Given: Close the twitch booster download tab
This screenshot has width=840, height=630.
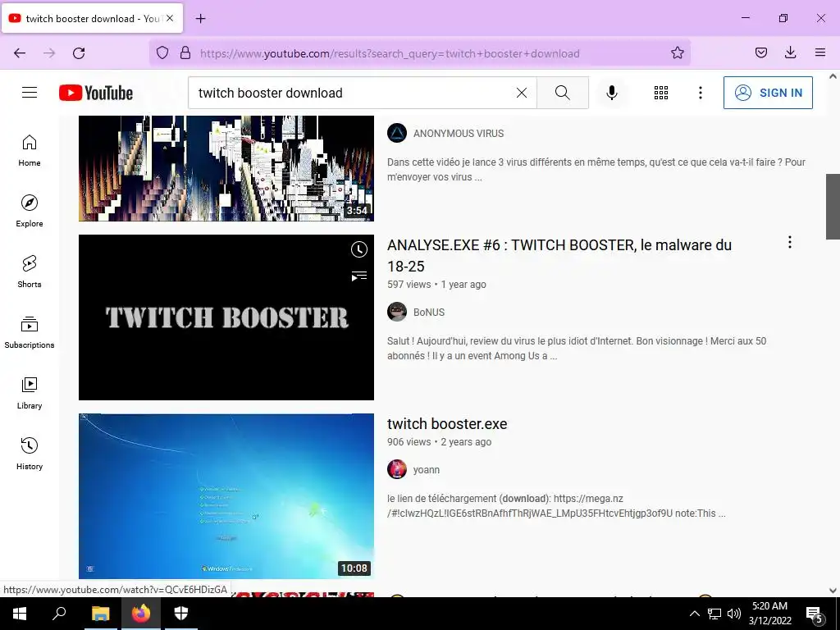Looking at the screenshot, I should click(x=170, y=18).
